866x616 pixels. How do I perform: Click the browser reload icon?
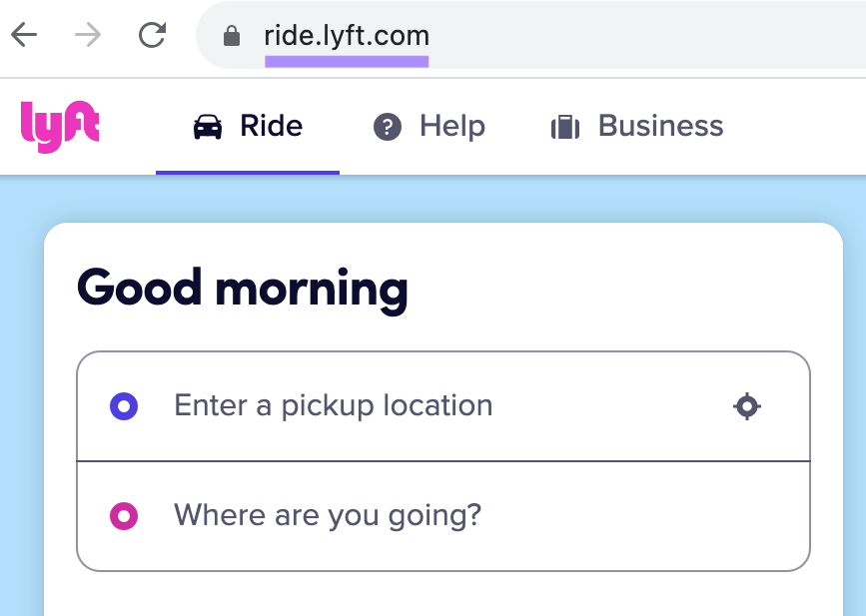click(x=152, y=34)
